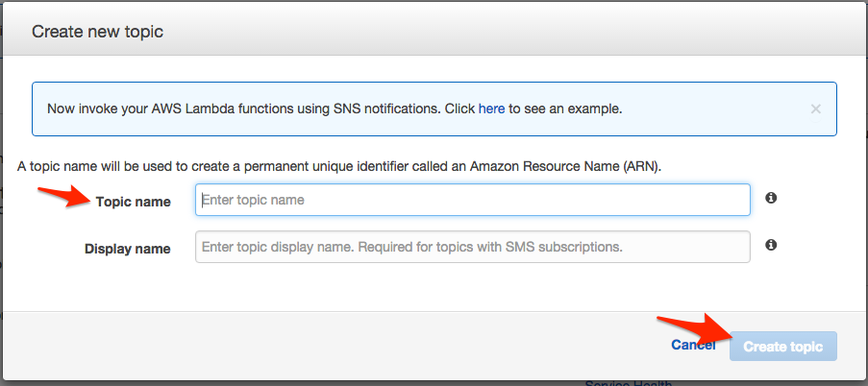Follow the "here" example link
The width and height of the screenshot is (868, 386).
click(x=491, y=109)
